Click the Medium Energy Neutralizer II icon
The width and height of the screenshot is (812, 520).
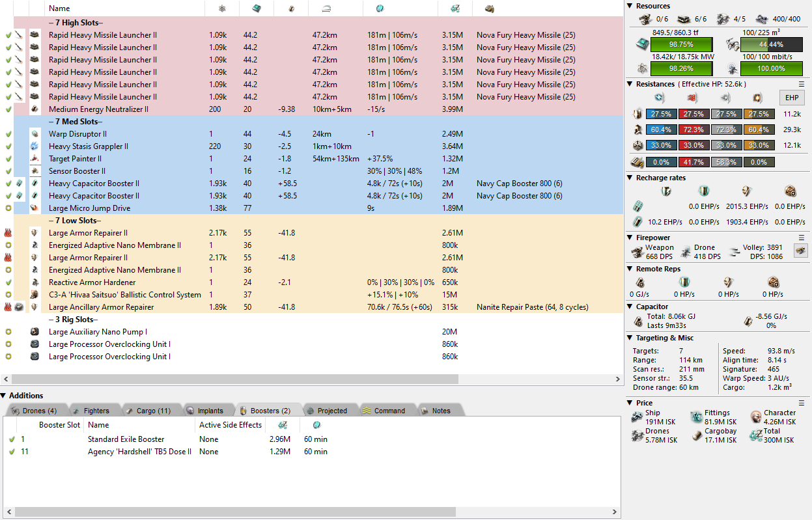click(35, 109)
